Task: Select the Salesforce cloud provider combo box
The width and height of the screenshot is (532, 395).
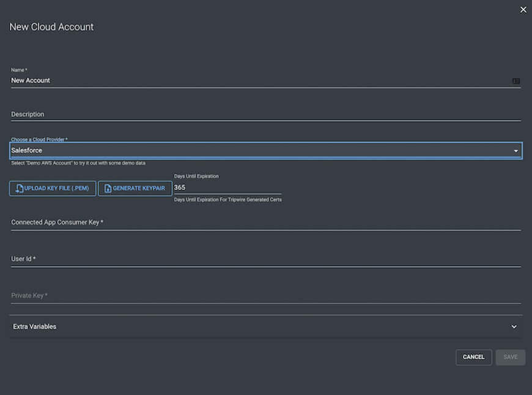Action: [x=257, y=150]
